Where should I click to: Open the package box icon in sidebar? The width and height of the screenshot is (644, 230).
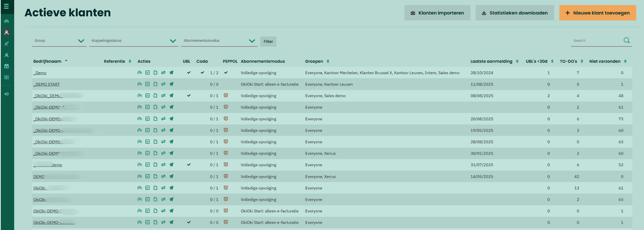point(6,66)
